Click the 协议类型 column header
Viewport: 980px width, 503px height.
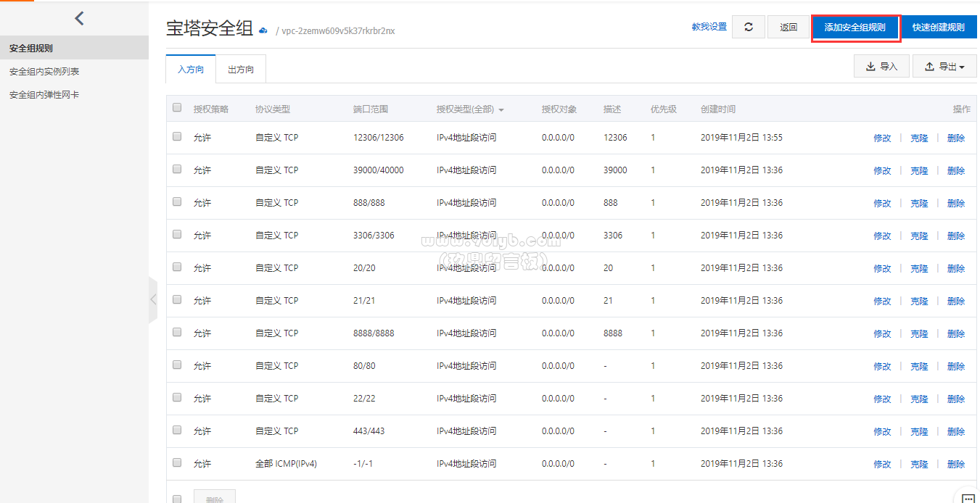(x=273, y=109)
